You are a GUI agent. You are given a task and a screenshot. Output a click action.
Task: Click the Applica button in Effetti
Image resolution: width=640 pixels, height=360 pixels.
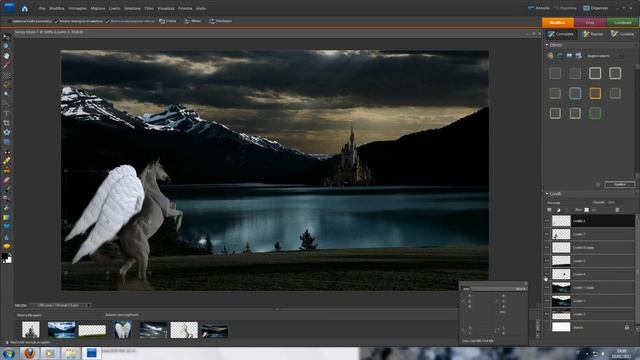620,184
